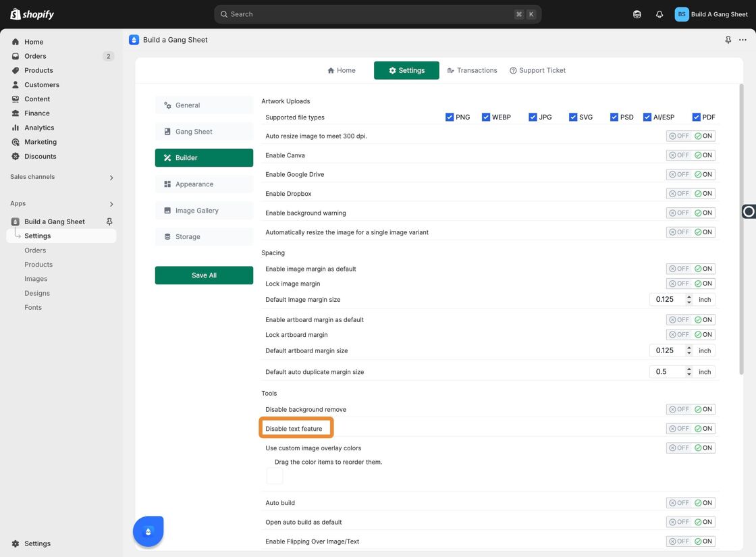Screen dimensions: 756x557
Task: Turn ON Auto build
Action: (703, 503)
